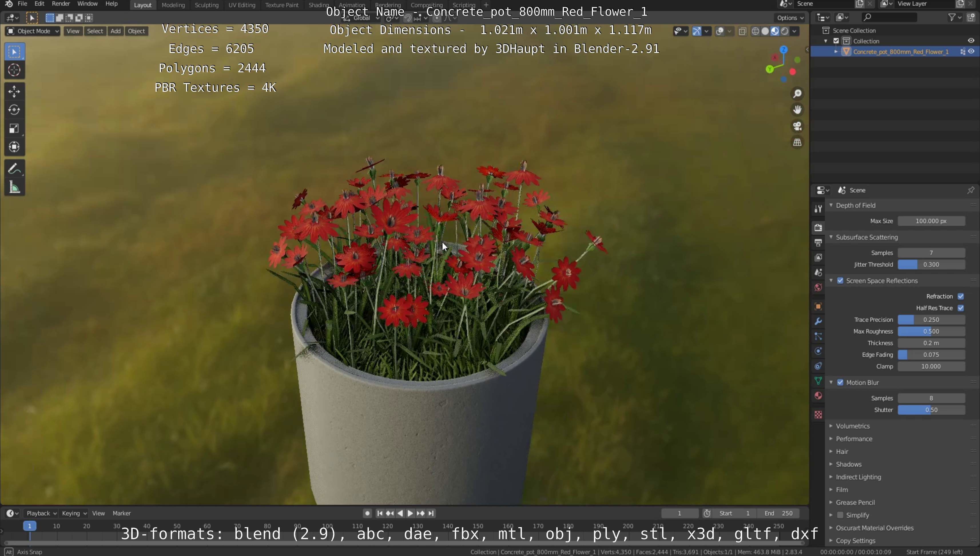Open the View Layer properties tab icon
The width and height of the screenshot is (980, 556).
818,257
